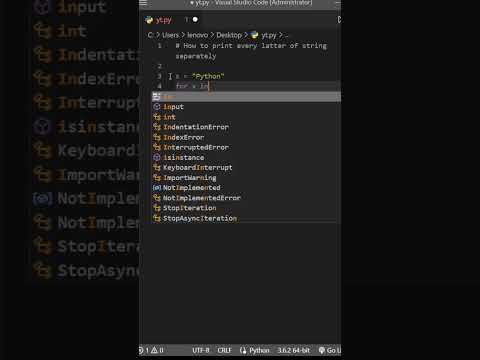480x360 pixels.
Task: Click the unsaved-changes dot on yt.py tab
Action: 195,20
